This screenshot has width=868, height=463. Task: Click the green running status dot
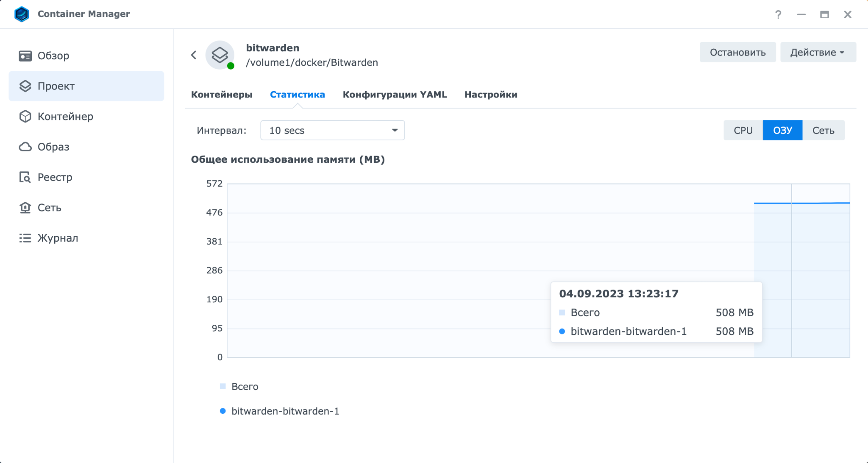pos(231,66)
